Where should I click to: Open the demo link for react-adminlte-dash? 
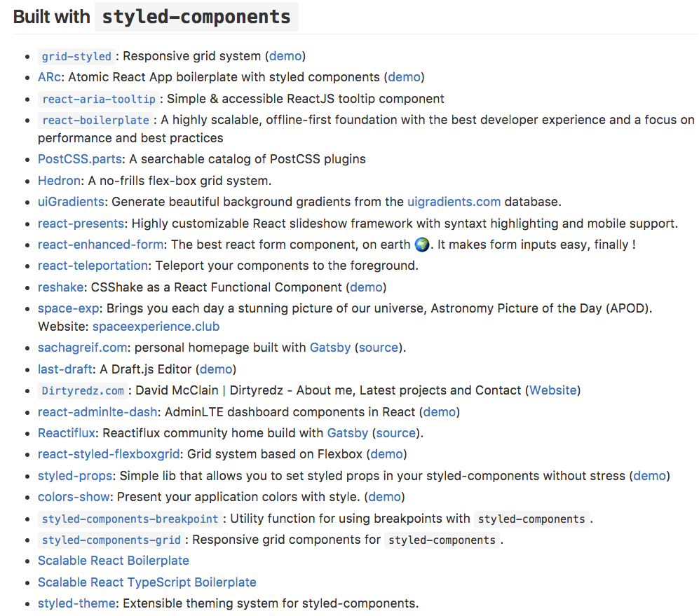click(440, 412)
